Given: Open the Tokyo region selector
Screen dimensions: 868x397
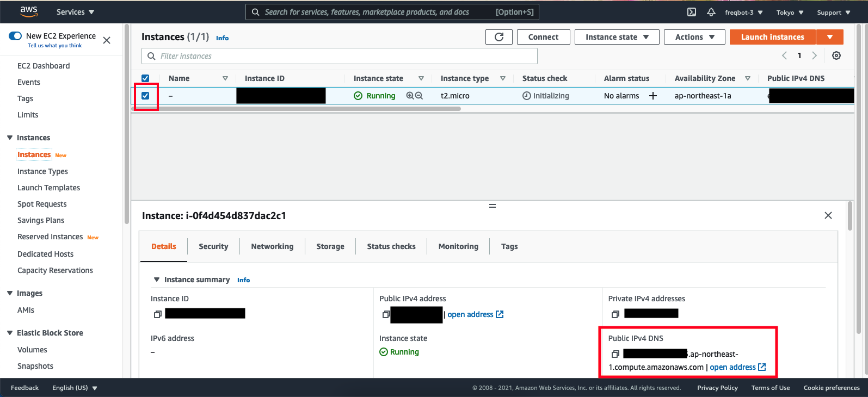Looking at the screenshot, I should [x=790, y=13].
